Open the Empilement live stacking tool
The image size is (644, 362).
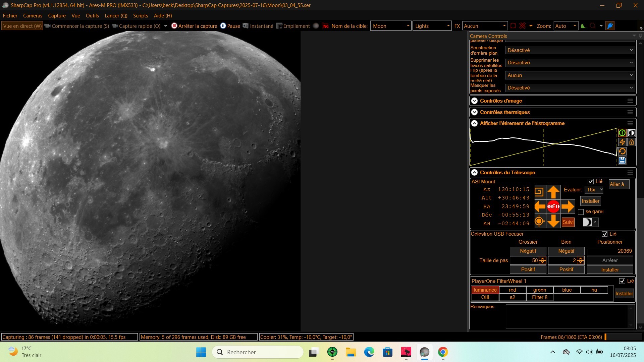pos(293,26)
